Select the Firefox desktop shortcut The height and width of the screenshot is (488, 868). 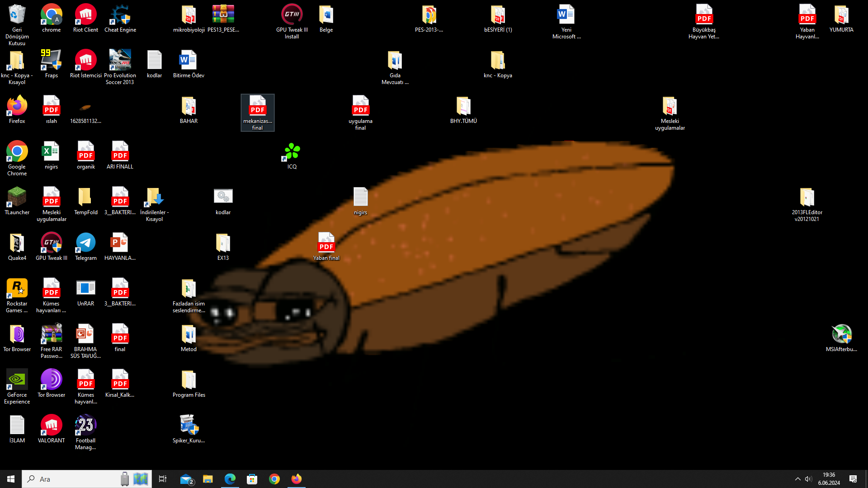17,109
